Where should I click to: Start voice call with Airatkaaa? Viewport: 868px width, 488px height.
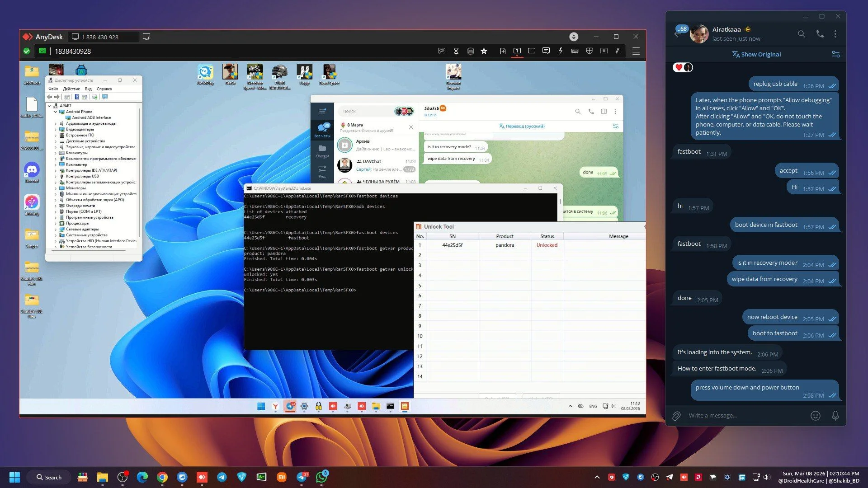(820, 34)
